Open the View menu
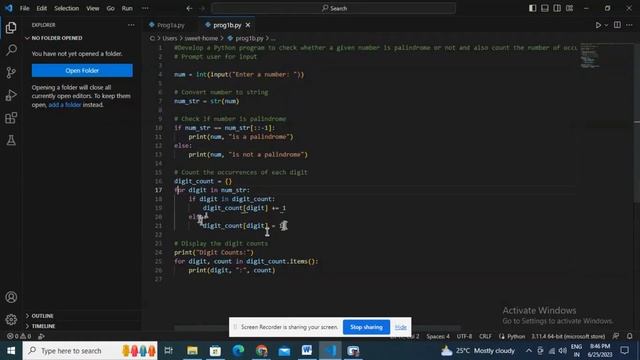640x360 pixels. (93, 8)
